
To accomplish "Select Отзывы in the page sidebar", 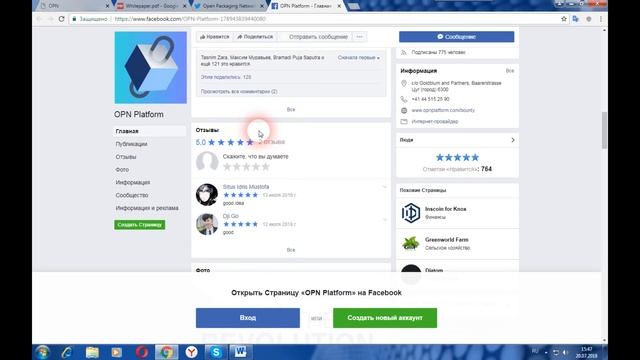I will (x=126, y=157).
